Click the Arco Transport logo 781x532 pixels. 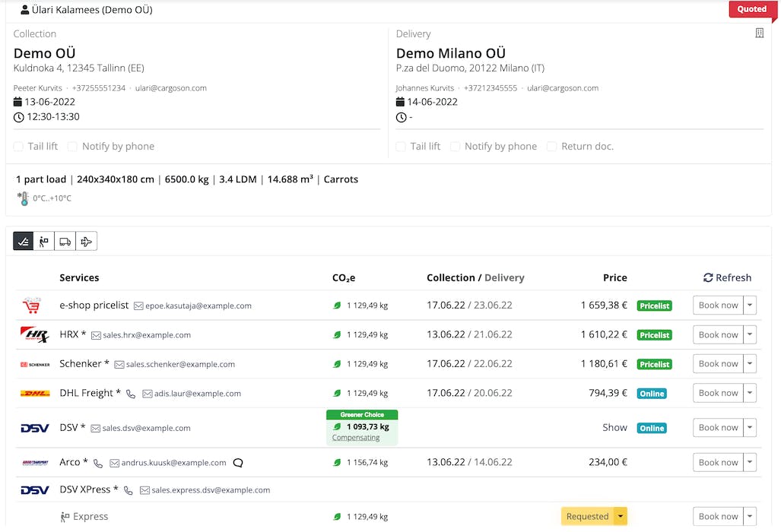coord(36,462)
